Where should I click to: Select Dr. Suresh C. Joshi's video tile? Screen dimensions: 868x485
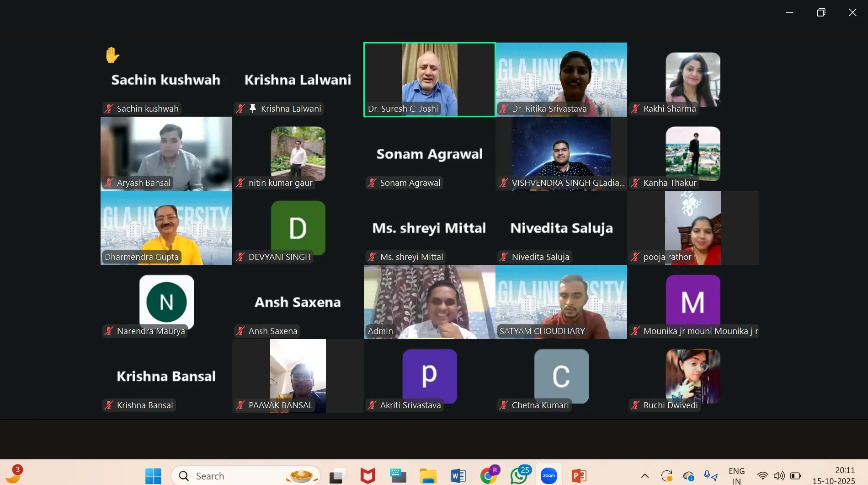[x=429, y=79]
